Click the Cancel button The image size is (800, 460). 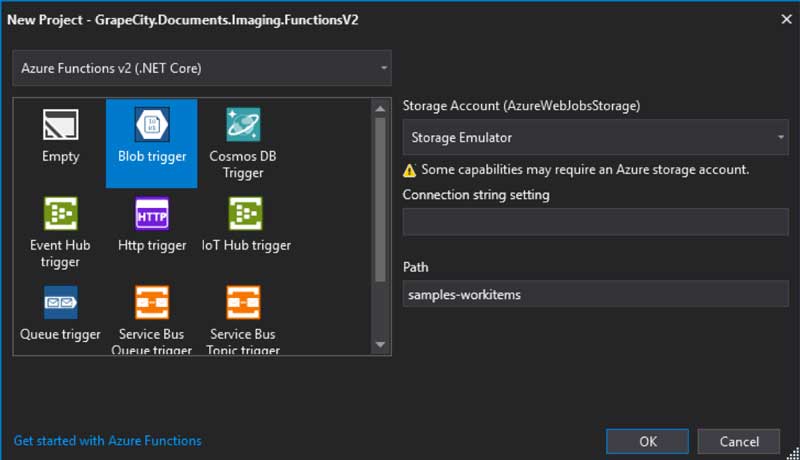[739, 441]
